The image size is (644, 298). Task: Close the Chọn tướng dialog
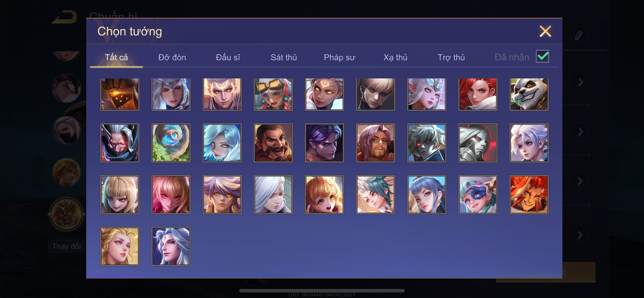point(545,31)
